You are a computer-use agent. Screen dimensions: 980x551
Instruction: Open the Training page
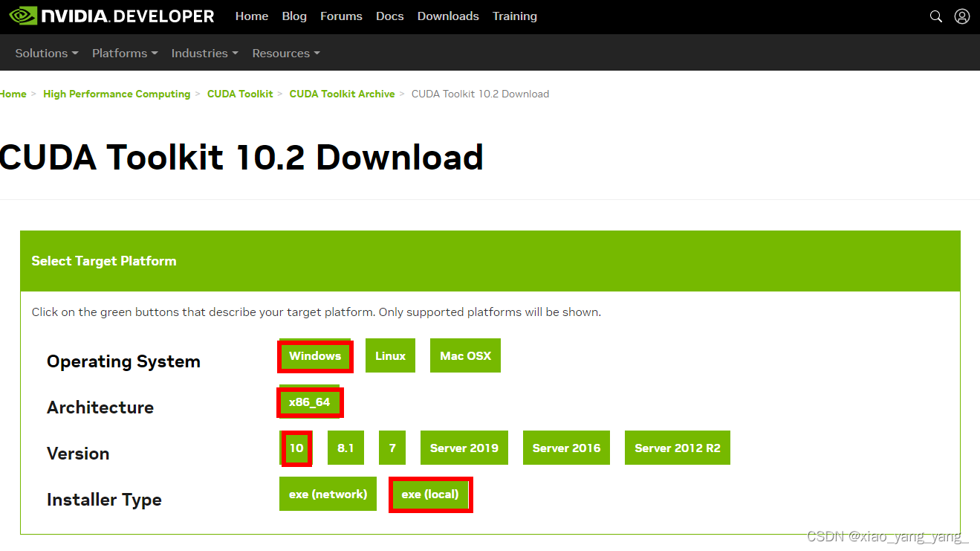click(x=515, y=16)
